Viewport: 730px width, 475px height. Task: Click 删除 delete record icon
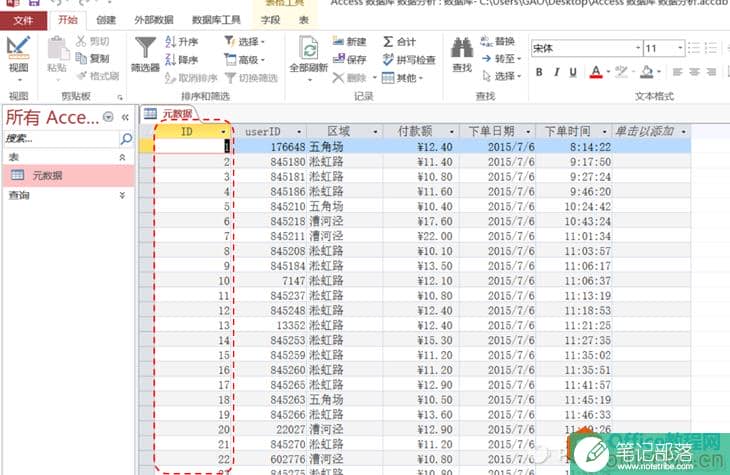tap(338, 78)
